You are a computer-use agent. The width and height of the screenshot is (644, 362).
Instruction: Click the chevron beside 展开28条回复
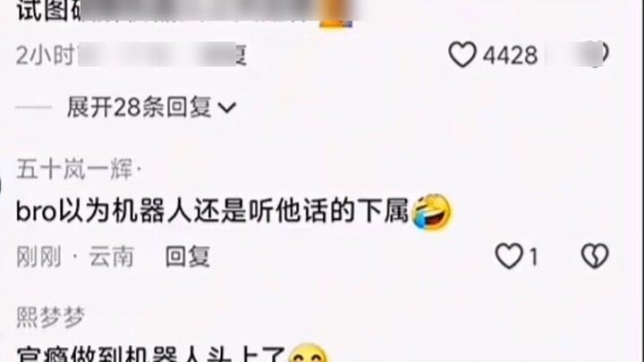click(226, 108)
